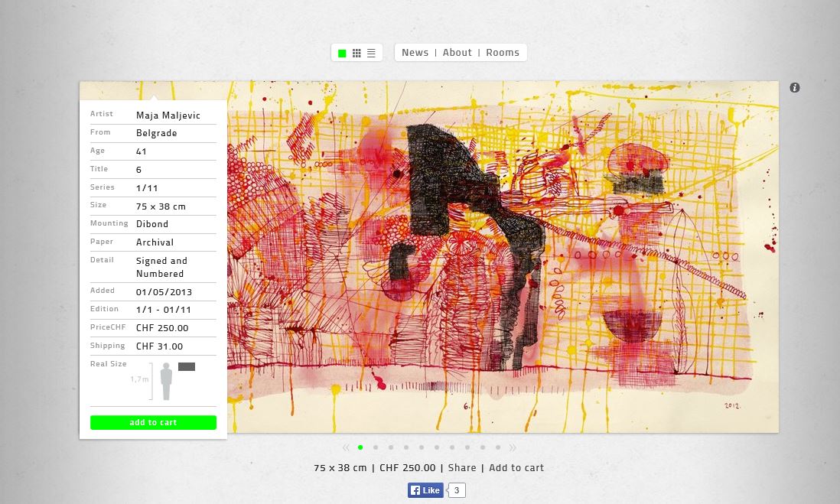Click the CHF 250.00 caption below artwork
The height and width of the screenshot is (504, 840).
[x=408, y=467]
